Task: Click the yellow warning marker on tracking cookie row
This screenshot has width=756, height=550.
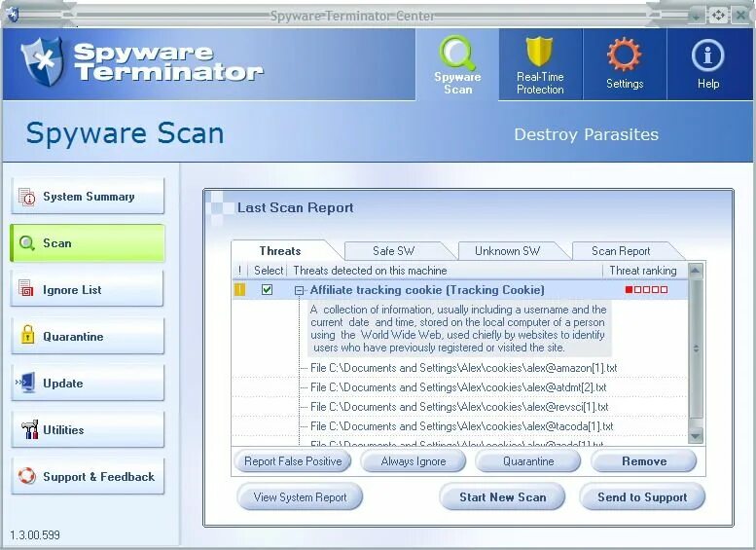Action: (239, 289)
